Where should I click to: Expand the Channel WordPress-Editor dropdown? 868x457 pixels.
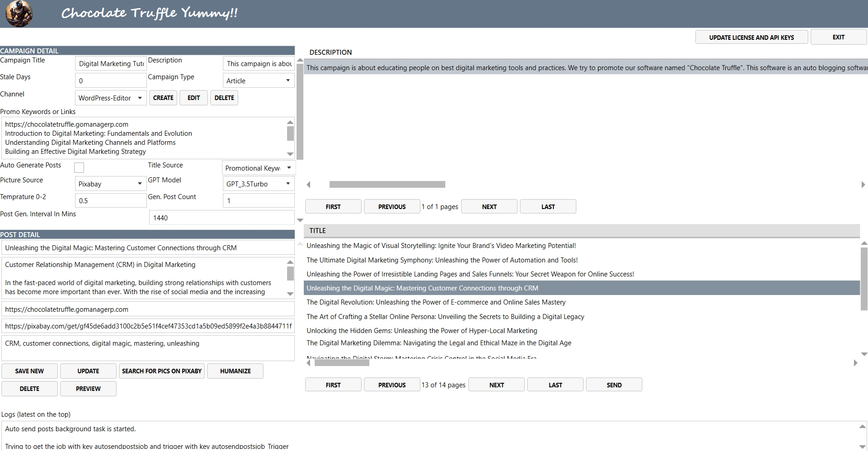[x=110, y=98]
